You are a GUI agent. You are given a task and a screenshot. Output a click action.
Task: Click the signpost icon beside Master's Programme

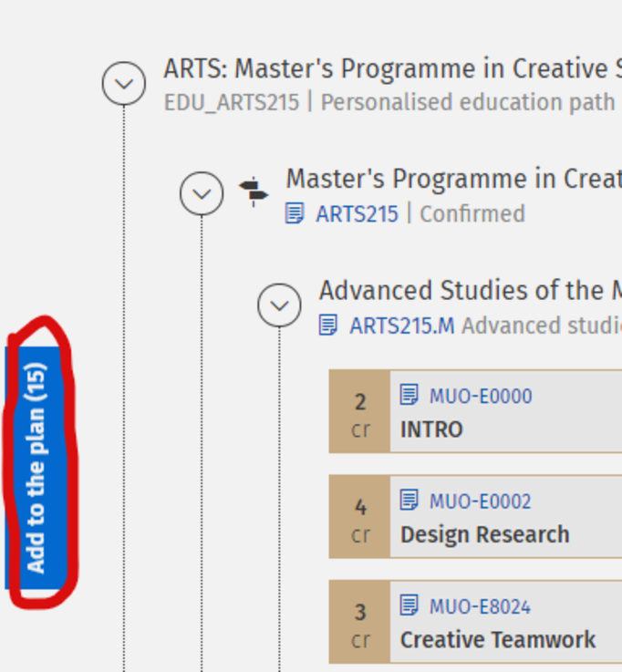[254, 192]
